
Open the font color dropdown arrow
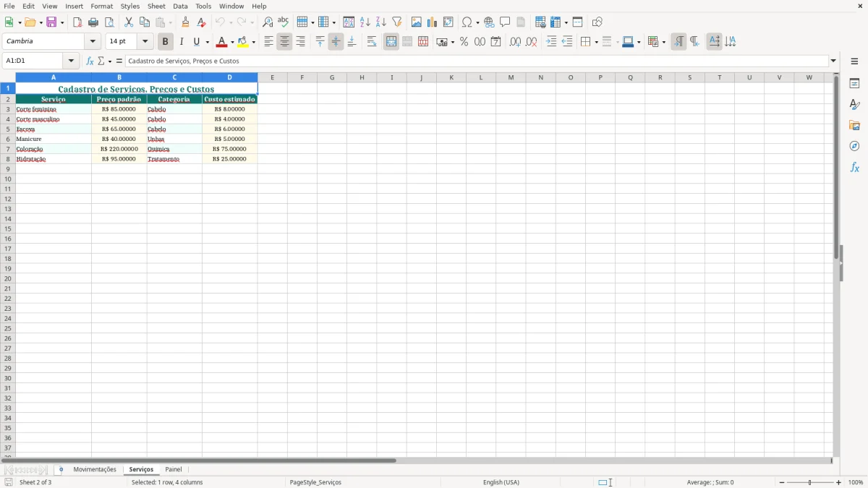click(x=231, y=42)
